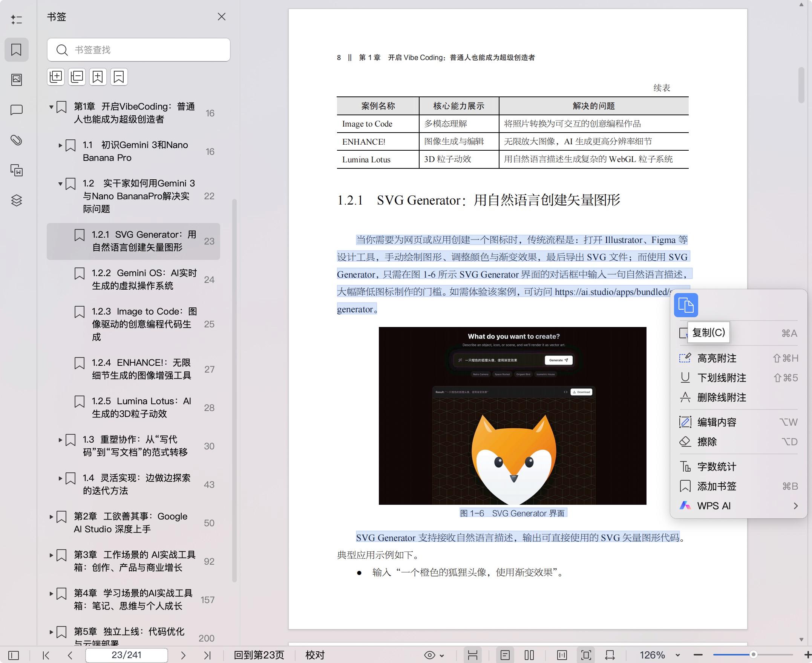Go to bookmark 1.2.5 Lumina Lotus

click(133, 408)
